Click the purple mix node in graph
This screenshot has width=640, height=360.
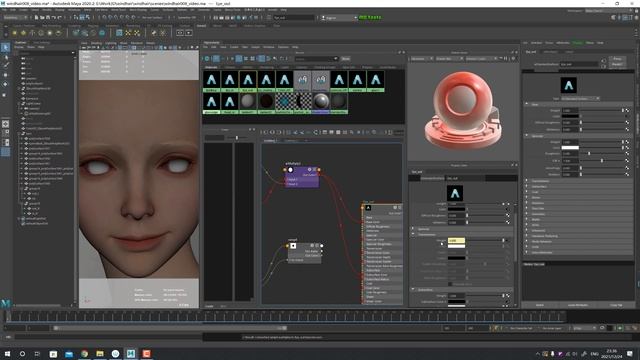[302, 177]
